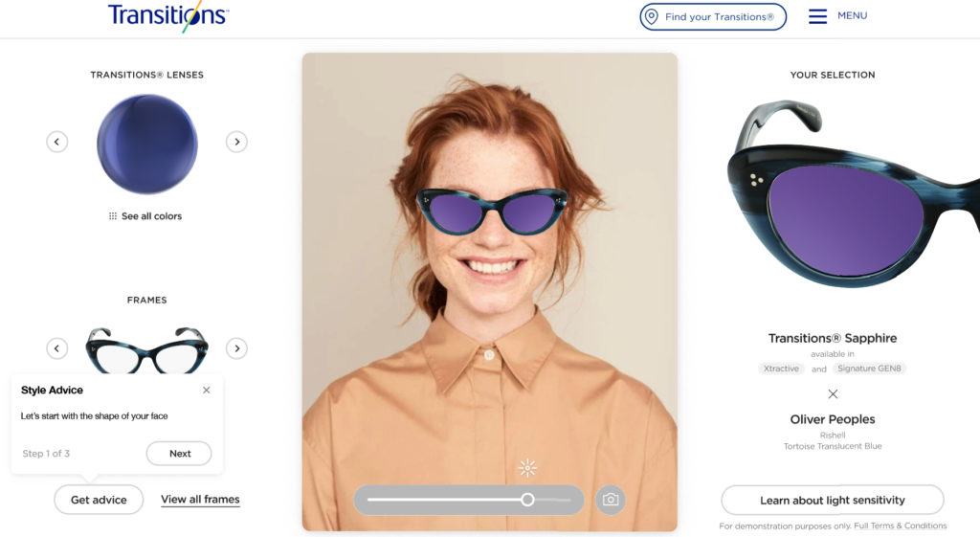Screen dimensions: 980x537
Task: Click the Signature GEN8 lens tag
Action: click(869, 369)
